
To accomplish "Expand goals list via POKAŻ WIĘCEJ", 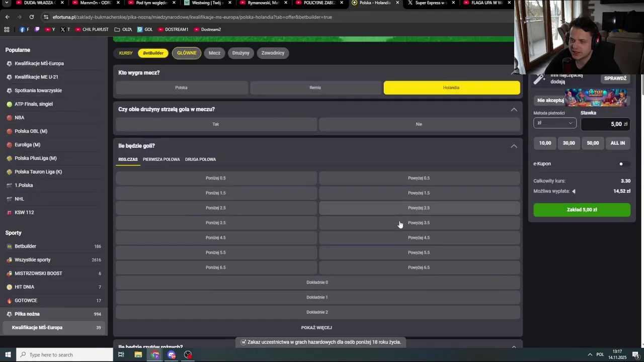I will pos(316,328).
